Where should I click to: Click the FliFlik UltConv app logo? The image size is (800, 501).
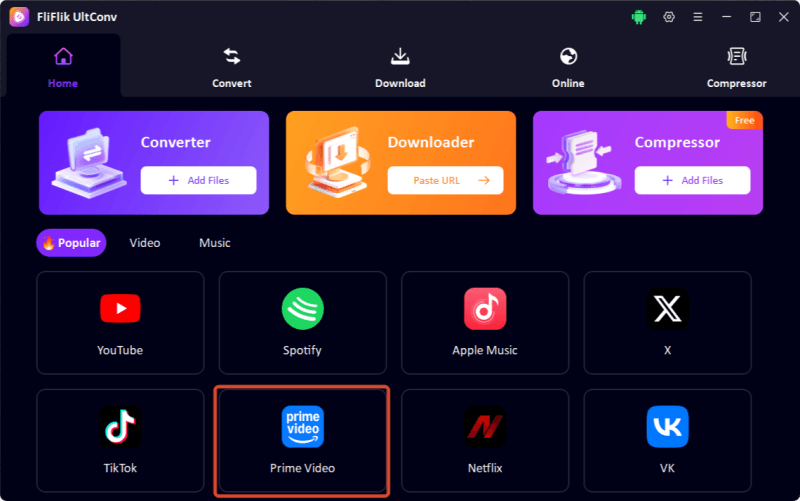19,17
